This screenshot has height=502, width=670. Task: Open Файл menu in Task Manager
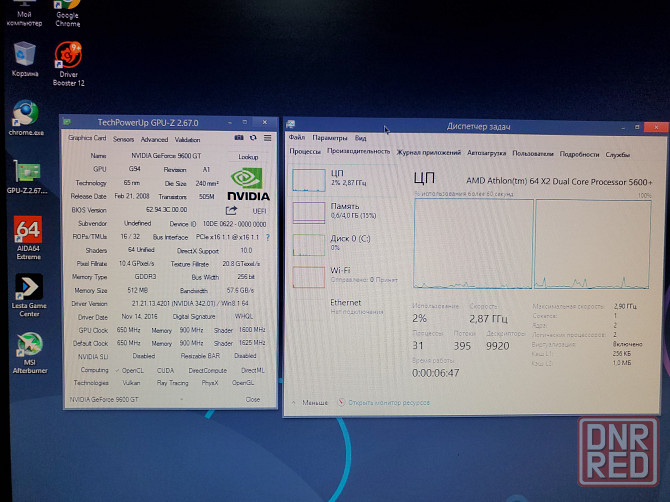[297, 137]
